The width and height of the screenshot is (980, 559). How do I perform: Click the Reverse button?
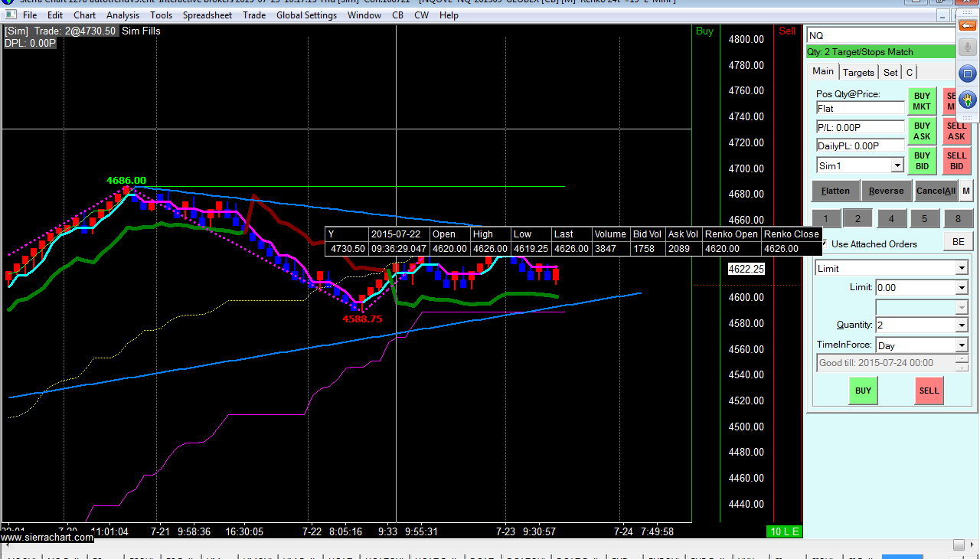point(887,191)
